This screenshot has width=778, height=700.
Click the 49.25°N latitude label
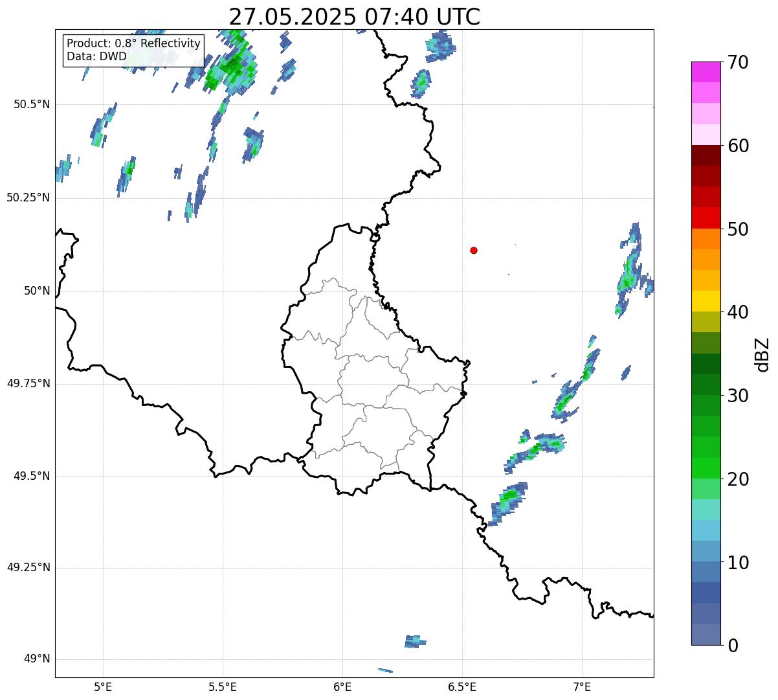click(28, 567)
